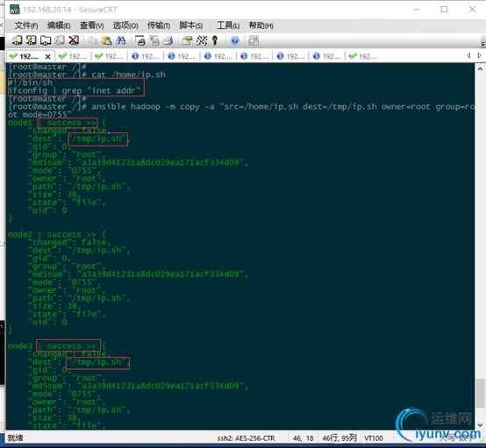Click the Connect in Tab folder icon
The image size is (486, 448).
tap(46, 40)
